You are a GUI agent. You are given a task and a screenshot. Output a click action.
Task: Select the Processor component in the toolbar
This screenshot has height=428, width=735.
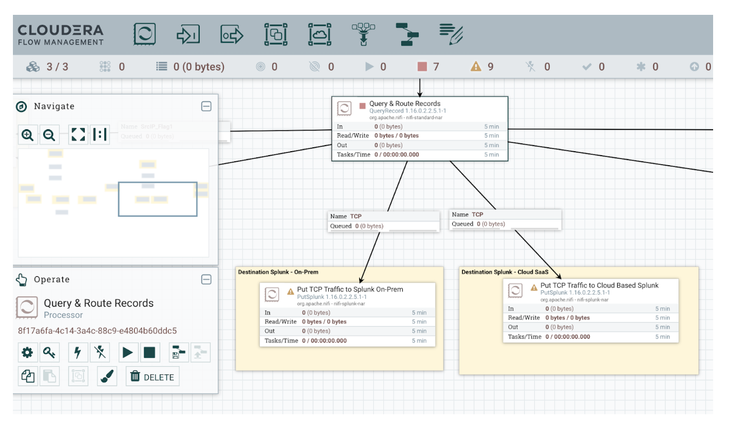(144, 34)
